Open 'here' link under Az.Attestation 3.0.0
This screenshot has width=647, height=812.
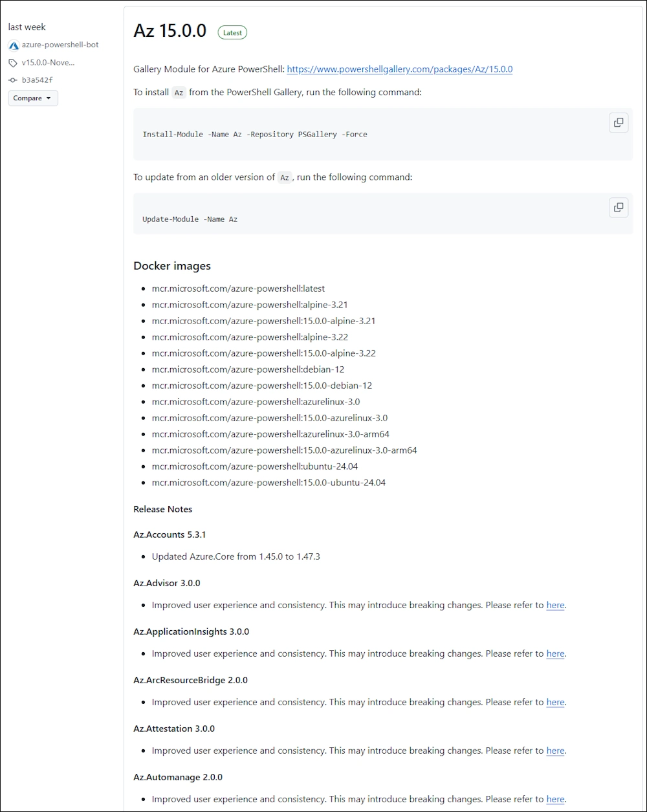(555, 751)
